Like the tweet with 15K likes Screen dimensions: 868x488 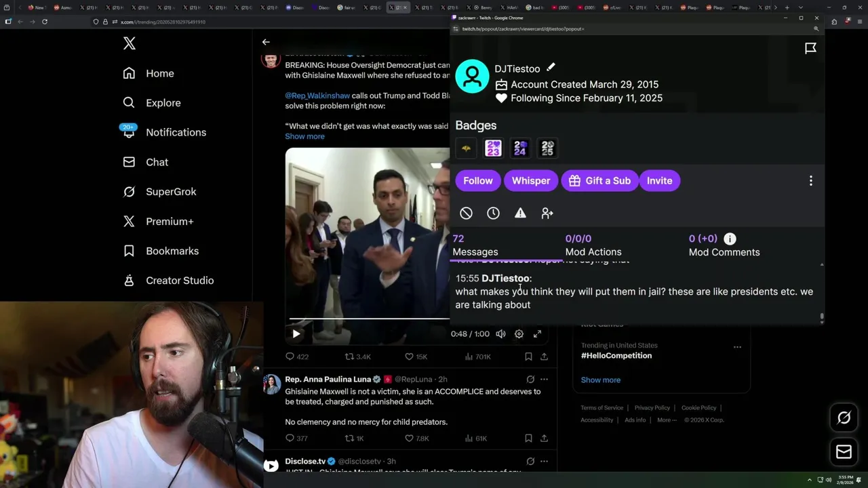coord(416,357)
